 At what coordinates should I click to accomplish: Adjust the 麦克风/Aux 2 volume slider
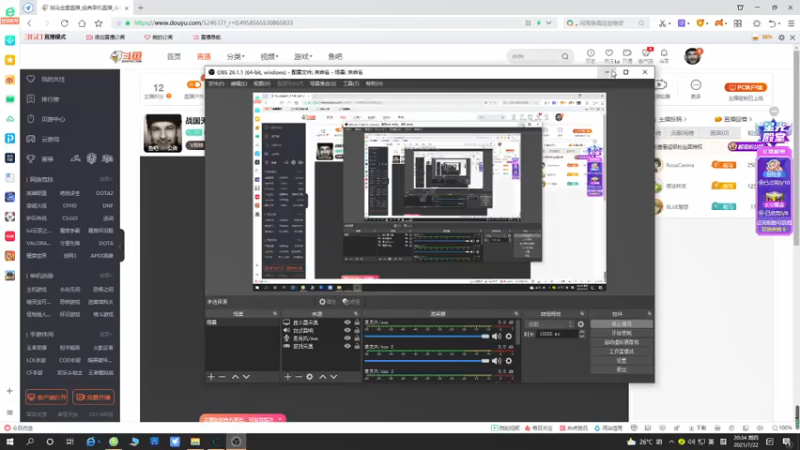point(427,361)
